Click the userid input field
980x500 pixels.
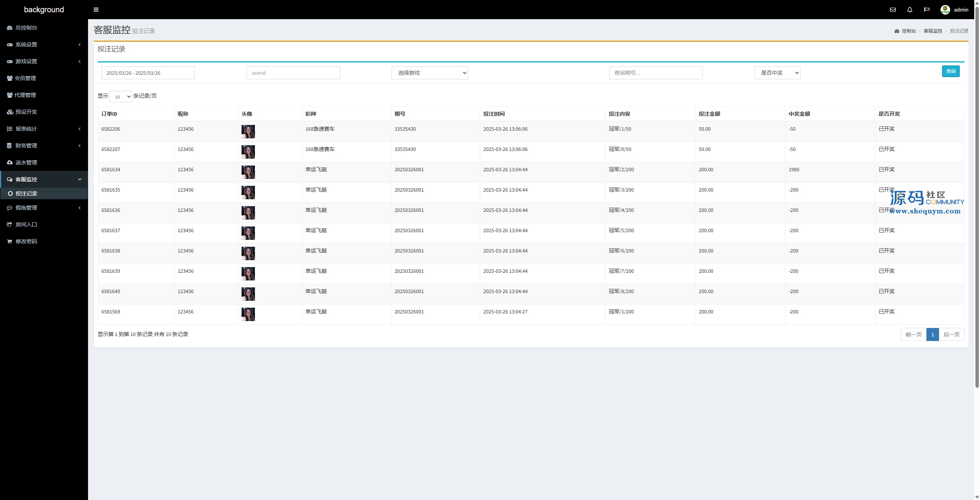[293, 73]
